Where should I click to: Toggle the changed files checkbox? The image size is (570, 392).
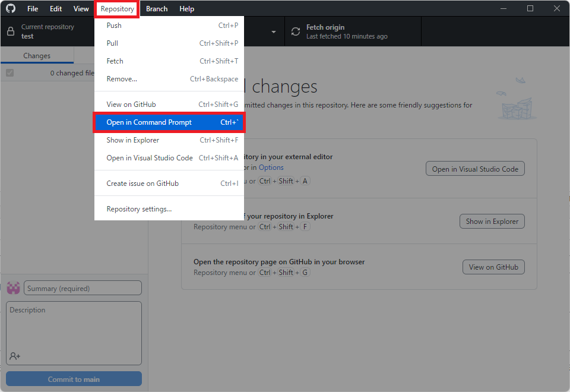coord(10,72)
